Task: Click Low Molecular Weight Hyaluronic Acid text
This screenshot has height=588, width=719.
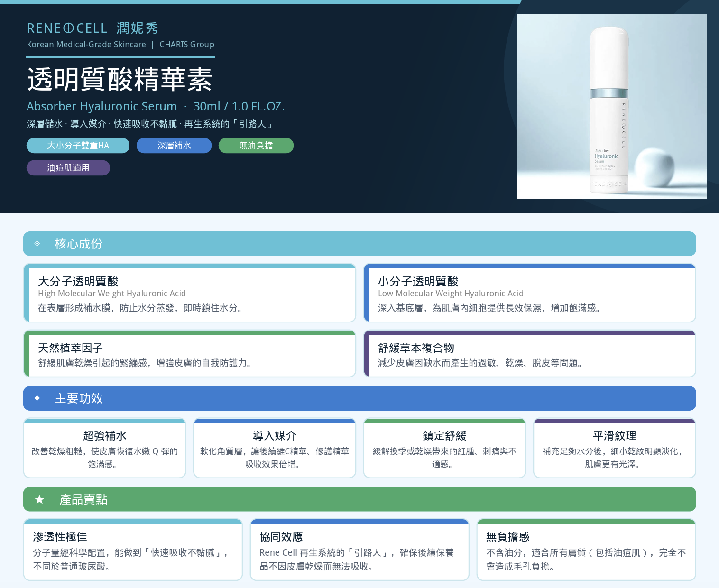Action: (x=451, y=294)
